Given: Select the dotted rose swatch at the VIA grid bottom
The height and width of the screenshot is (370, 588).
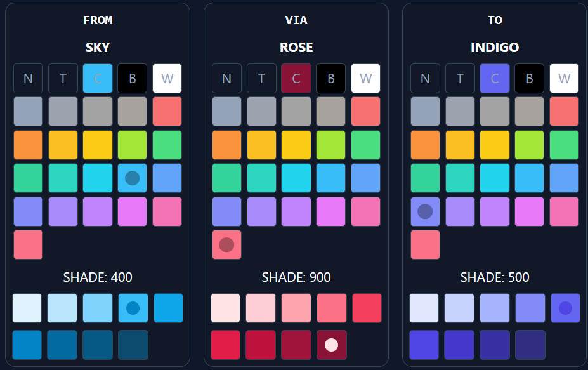Looking at the screenshot, I should pos(226,244).
